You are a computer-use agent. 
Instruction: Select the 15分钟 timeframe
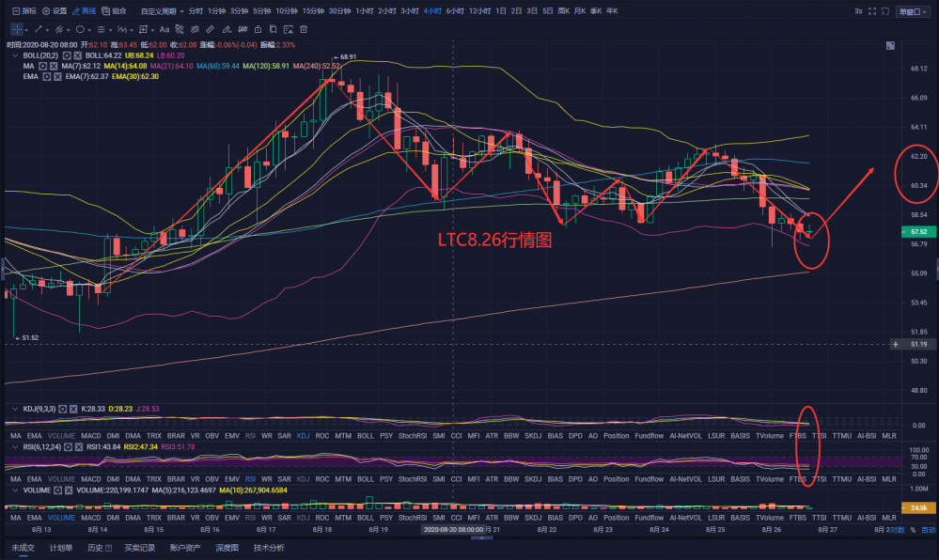click(x=313, y=11)
